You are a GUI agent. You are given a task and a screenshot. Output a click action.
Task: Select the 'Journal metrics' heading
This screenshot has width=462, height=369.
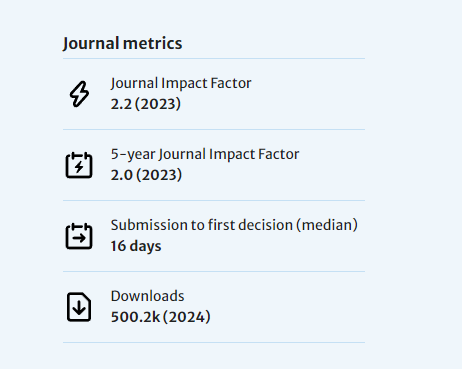[122, 43]
